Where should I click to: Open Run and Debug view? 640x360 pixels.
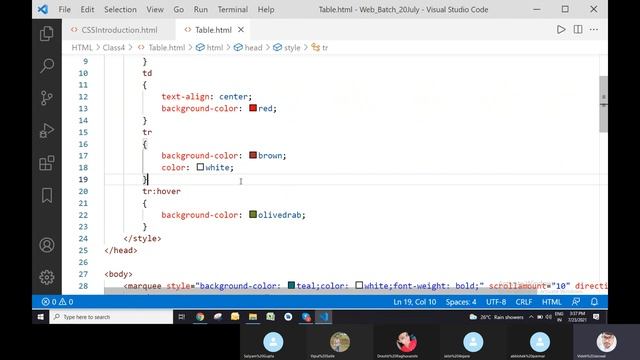point(47,131)
